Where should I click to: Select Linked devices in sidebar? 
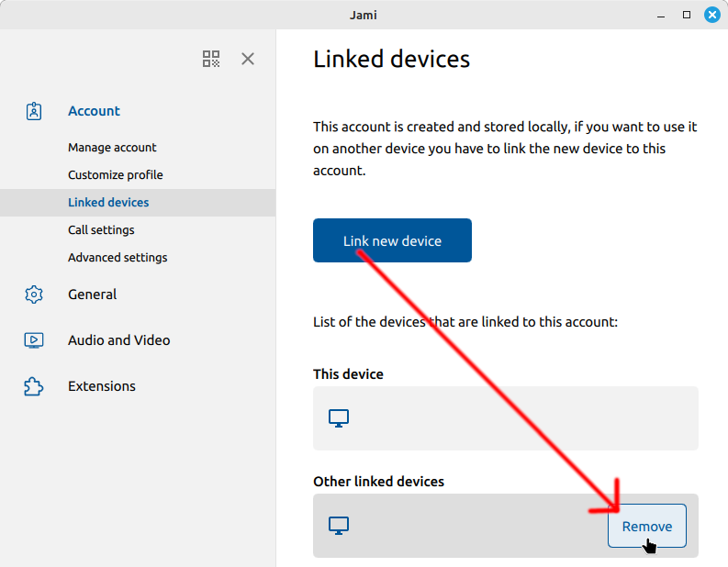point(138,202)
